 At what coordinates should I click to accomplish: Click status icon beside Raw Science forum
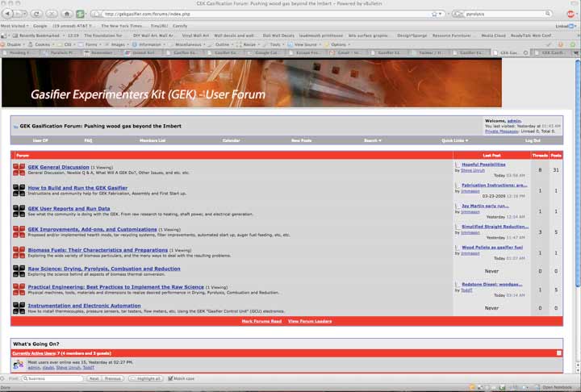click(x=19, y=271)
